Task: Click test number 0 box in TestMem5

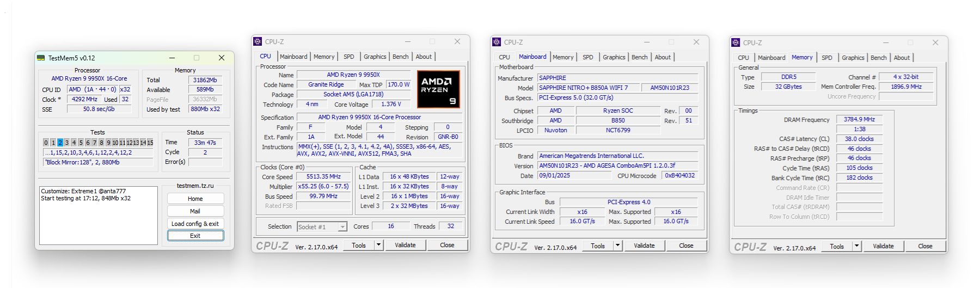Action: click(x=46, y=143)
